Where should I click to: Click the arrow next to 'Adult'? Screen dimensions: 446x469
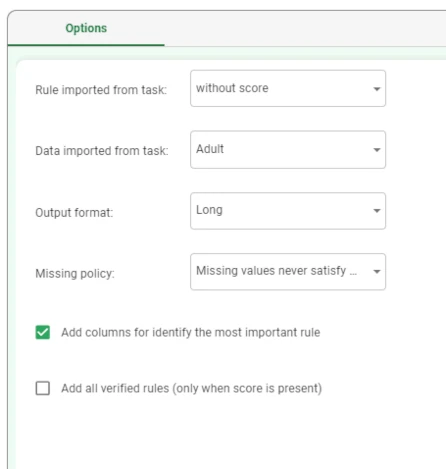coord(377,150)
